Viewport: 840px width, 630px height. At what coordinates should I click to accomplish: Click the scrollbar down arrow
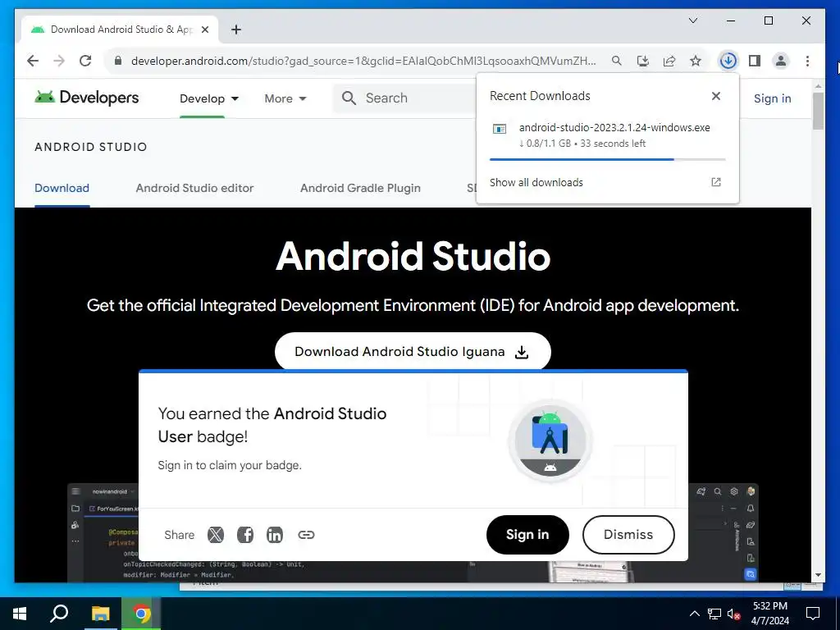pyautogui.click(x=818, y=575)
